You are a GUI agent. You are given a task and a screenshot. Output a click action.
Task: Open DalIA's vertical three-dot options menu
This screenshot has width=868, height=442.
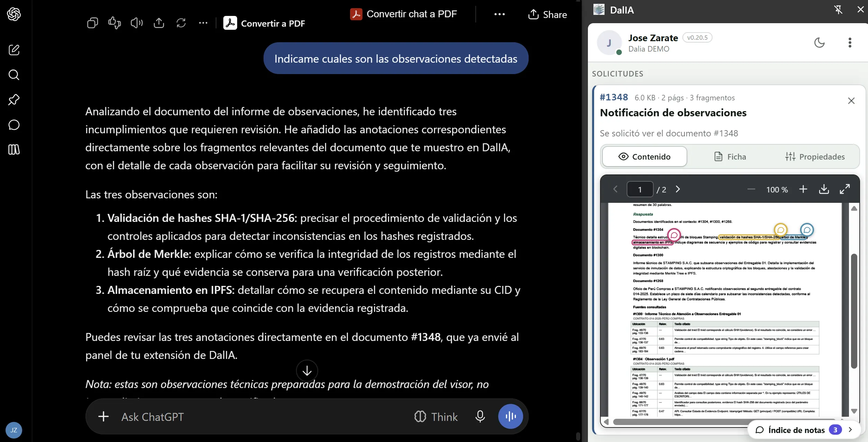tap(850, 43)
